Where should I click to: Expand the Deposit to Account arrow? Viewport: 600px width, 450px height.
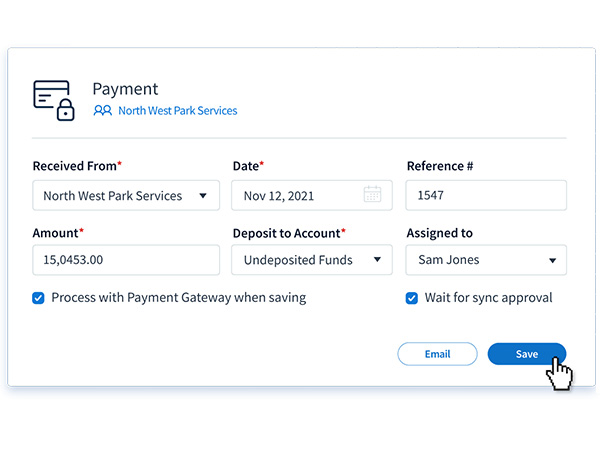pos(377,260)
